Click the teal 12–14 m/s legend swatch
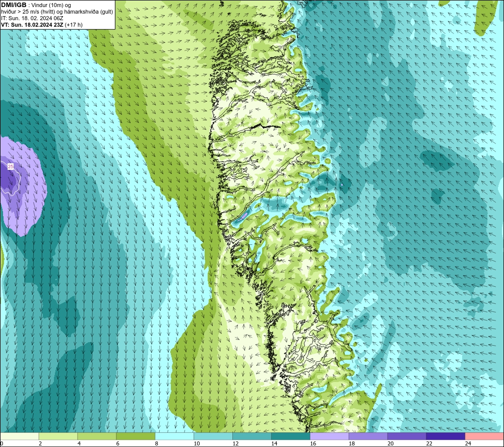 tap(252, 436)
